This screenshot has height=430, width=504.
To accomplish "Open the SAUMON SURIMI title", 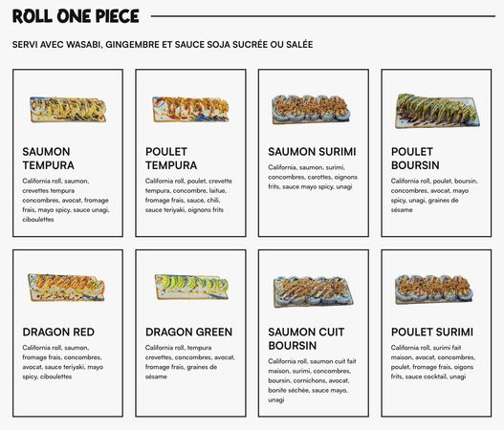I will pos(312,152).
